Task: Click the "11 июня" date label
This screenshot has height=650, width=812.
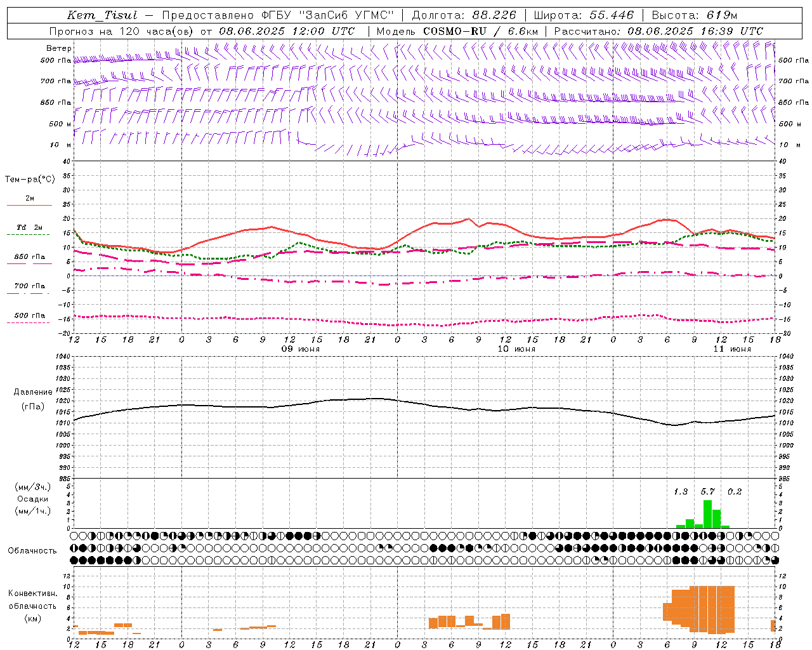Action: tap(731, 349)
